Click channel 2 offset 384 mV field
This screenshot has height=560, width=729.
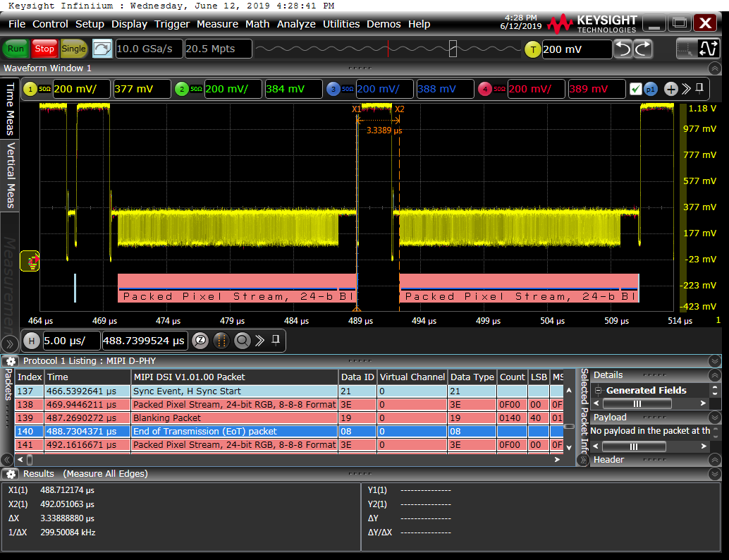(293, 89)
